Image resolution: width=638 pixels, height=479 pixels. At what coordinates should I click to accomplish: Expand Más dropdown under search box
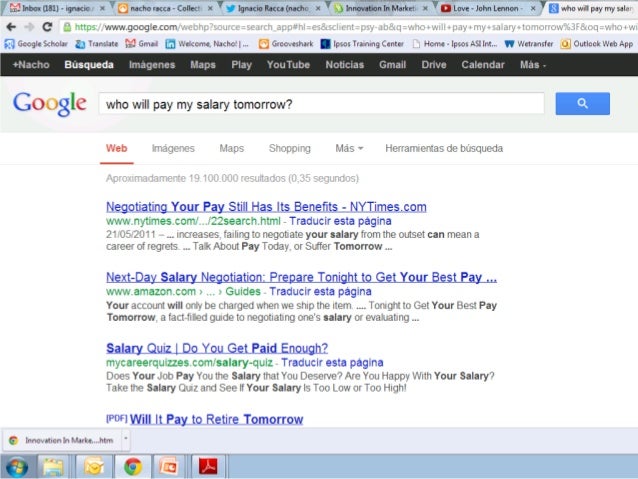pyautogui.click(x=349, y=149)
